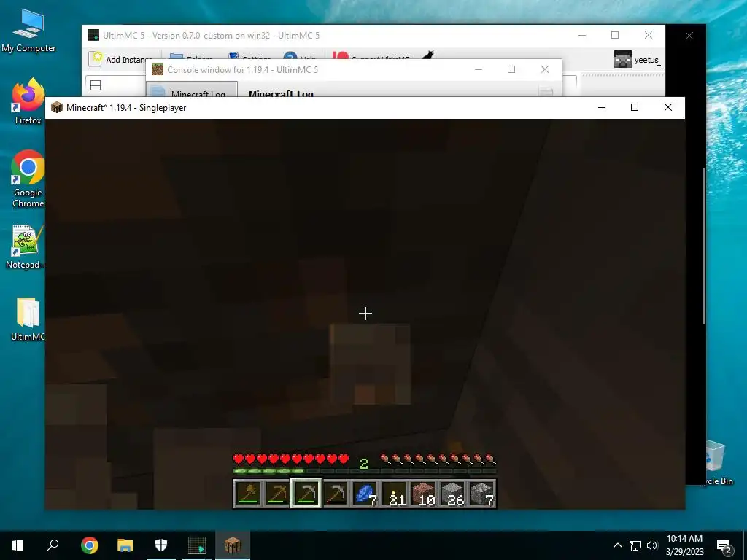
Task: Click the network icon in system tray
Action: coord(635,545)
